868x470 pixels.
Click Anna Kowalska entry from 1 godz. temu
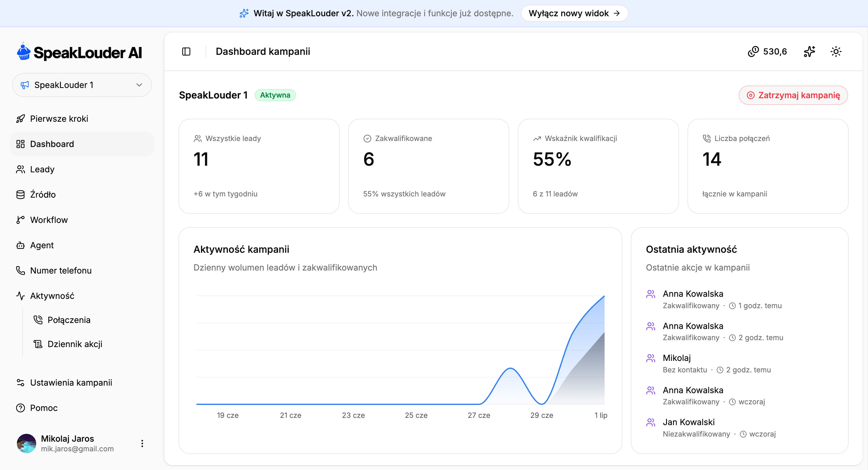pos(739,299)
